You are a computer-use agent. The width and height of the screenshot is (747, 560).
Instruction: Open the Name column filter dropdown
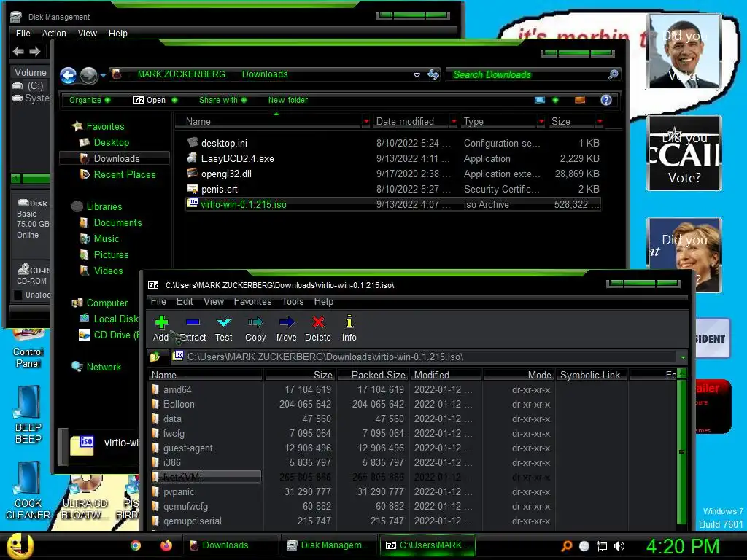click(366, 122)
